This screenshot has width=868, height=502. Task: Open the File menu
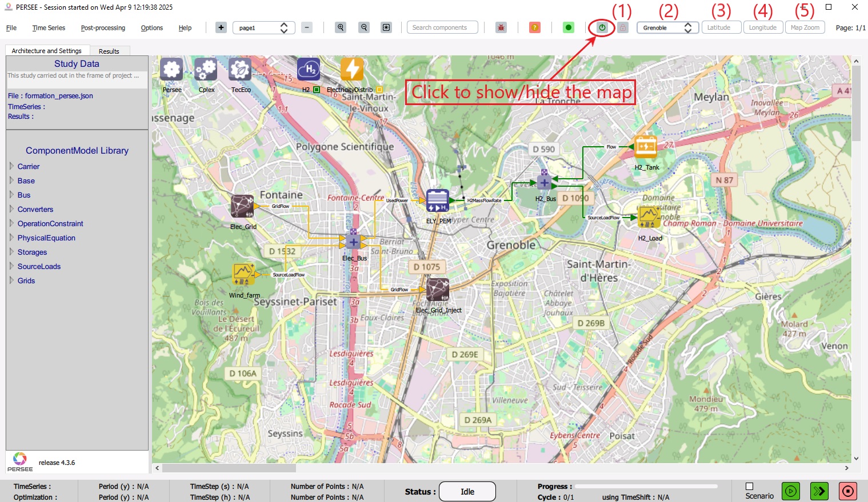click(x=11, y=27)
